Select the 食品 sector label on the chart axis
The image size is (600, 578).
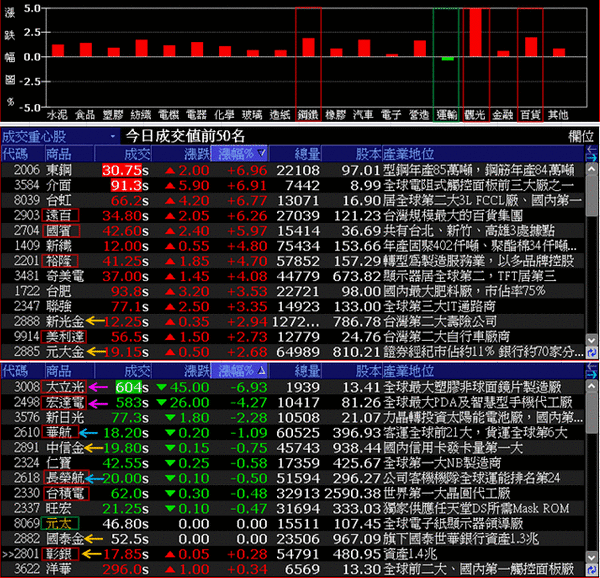pos(85,115)
